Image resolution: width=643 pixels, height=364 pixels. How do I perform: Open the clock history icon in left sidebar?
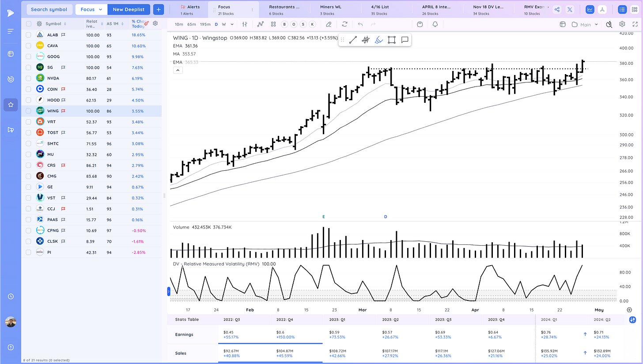(x=11, y=296)
